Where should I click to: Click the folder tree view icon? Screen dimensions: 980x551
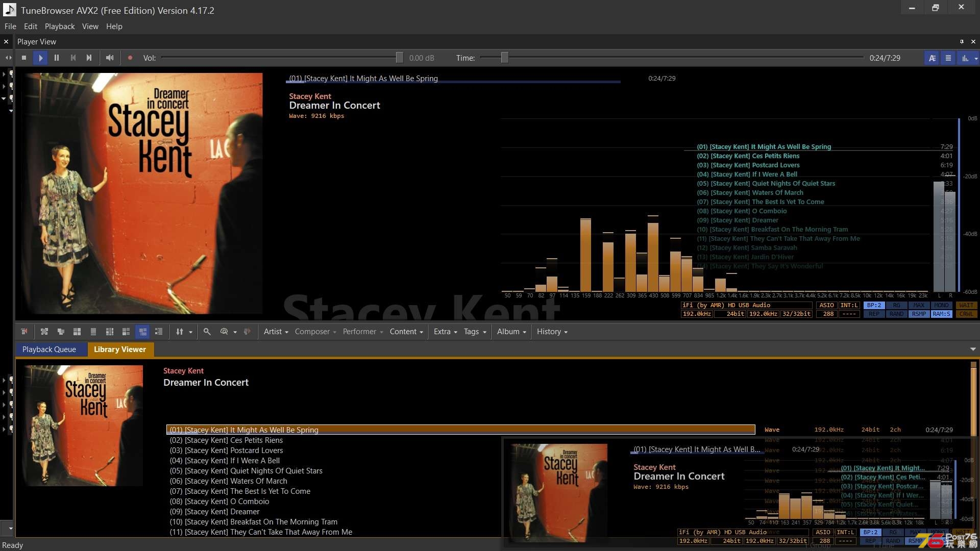[61, 332]
